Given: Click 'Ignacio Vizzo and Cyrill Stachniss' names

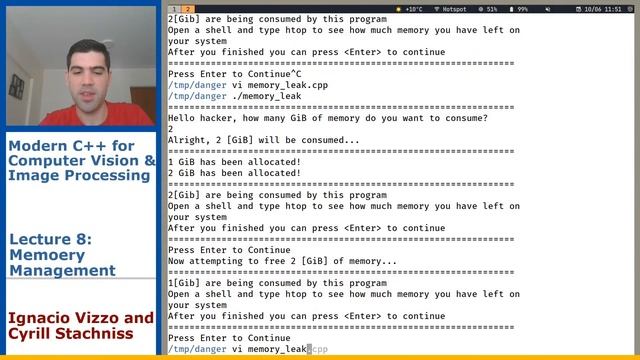Looking at the screenshot, I should pyautogui.click(x=81, y=325).
